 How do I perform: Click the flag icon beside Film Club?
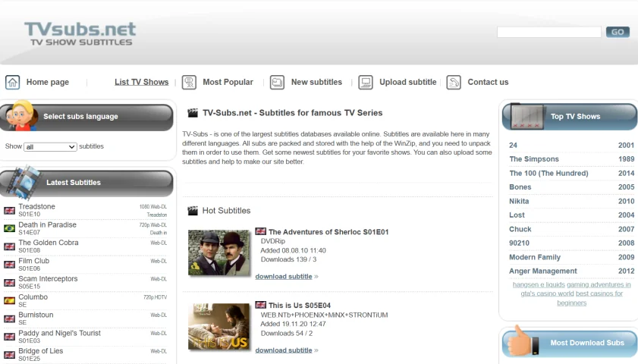(9, 265)
